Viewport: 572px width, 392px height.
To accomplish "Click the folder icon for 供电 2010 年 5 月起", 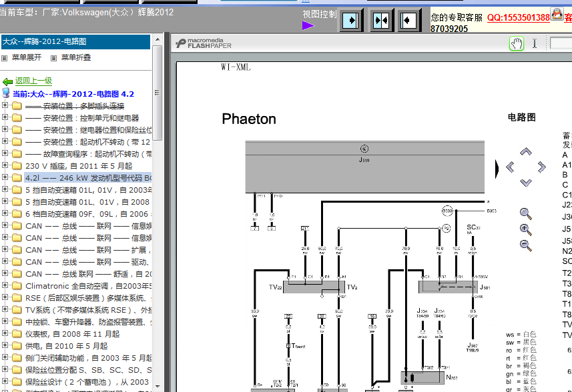I will pos(17,346).
